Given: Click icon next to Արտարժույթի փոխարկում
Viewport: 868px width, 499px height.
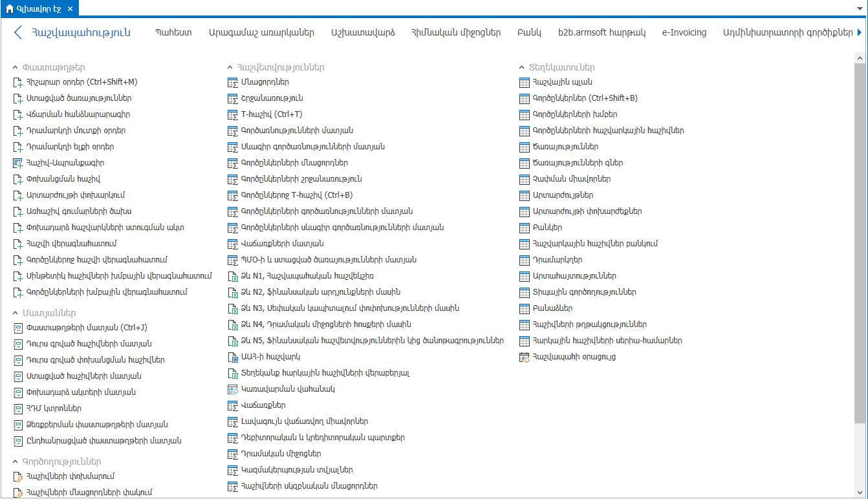Looking at the screenshot, I should pos(17,196).
